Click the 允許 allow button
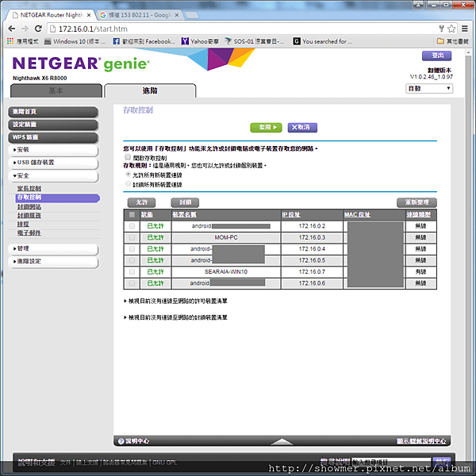The width and height of the screenshot is (476, 476). pos(141,202)
